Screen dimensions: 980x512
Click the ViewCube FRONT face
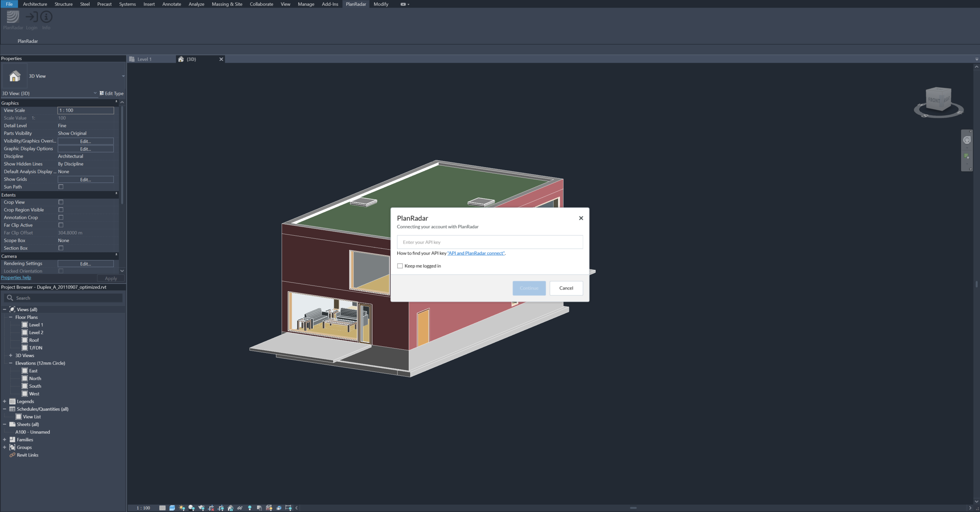(x=934, y=100)
